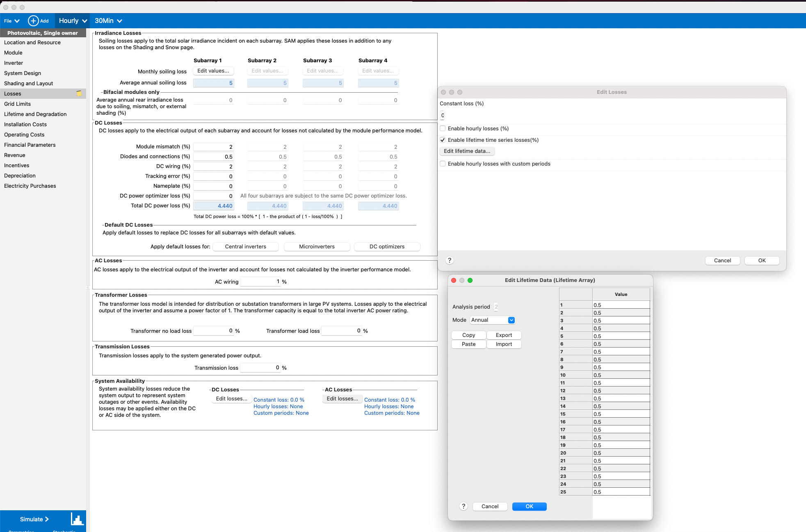Click the green zoom button of Edit Lifetime Data

coord(470,280)
